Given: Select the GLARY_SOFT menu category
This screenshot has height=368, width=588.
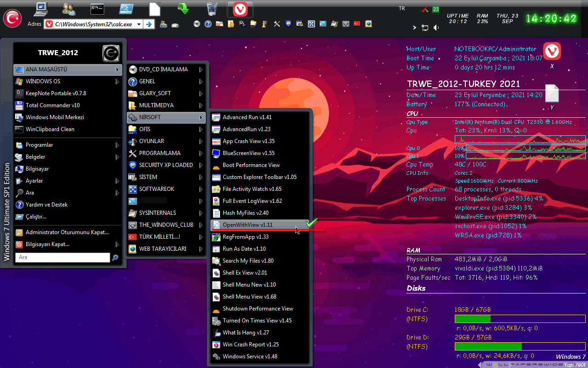Looking at the screenshot, I should tap(166, 93).
